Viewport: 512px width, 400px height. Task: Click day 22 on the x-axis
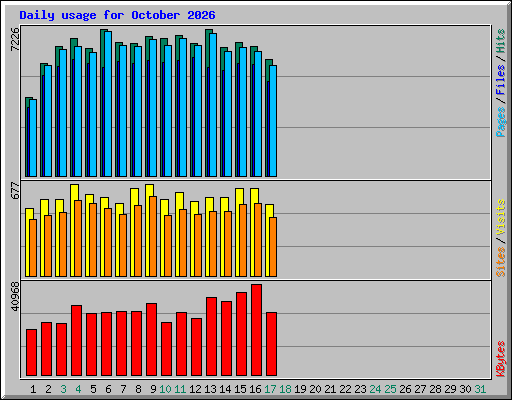[x=345, y=389]
